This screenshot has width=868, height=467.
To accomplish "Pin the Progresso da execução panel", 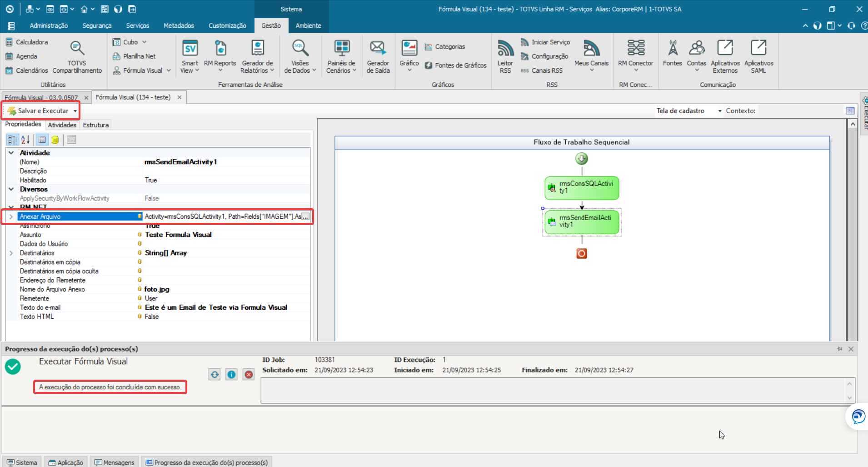I will [839, 349].
